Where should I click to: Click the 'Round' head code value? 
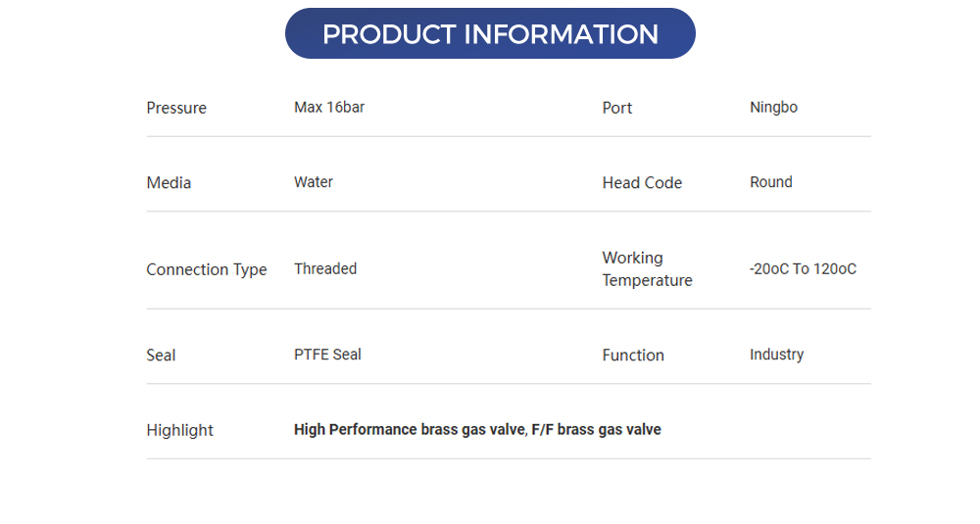(771, 182)
